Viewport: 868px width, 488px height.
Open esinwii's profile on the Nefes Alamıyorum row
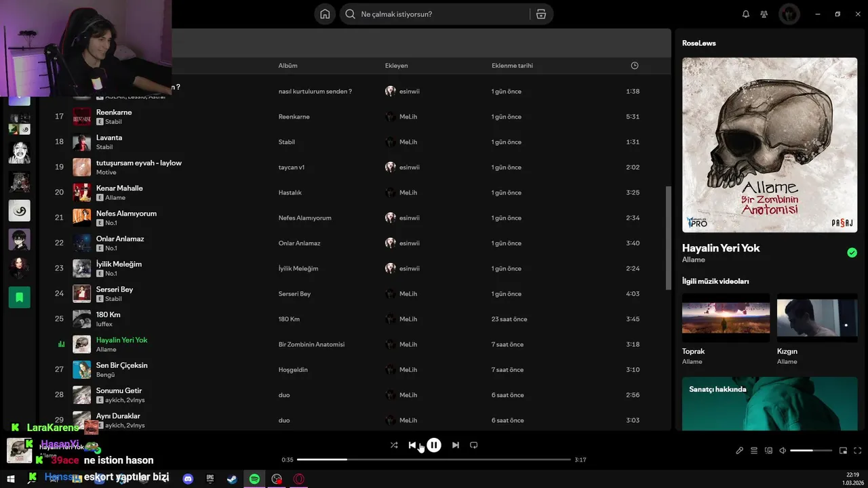pos(409,218)
